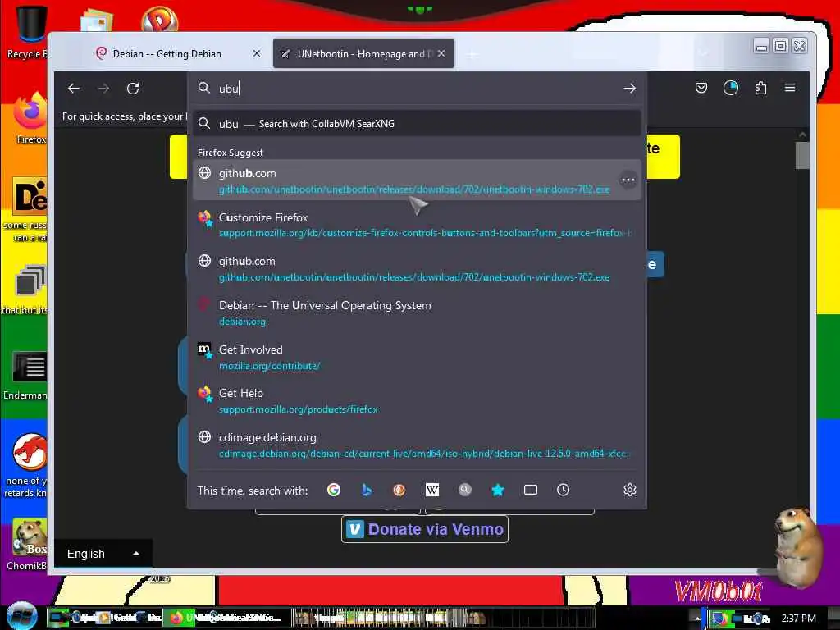Click the Firefox Suggest section label
Screen dimensions: 840x630
click(231, 153)
